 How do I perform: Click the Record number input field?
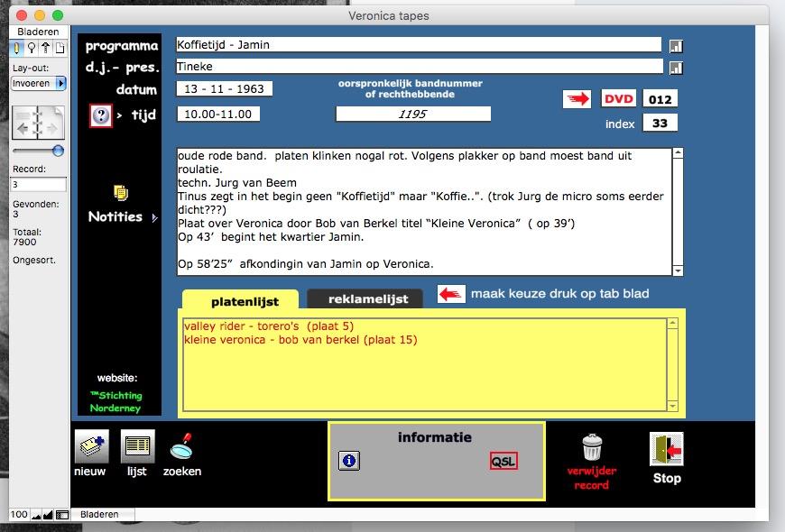tap(38, 185)
